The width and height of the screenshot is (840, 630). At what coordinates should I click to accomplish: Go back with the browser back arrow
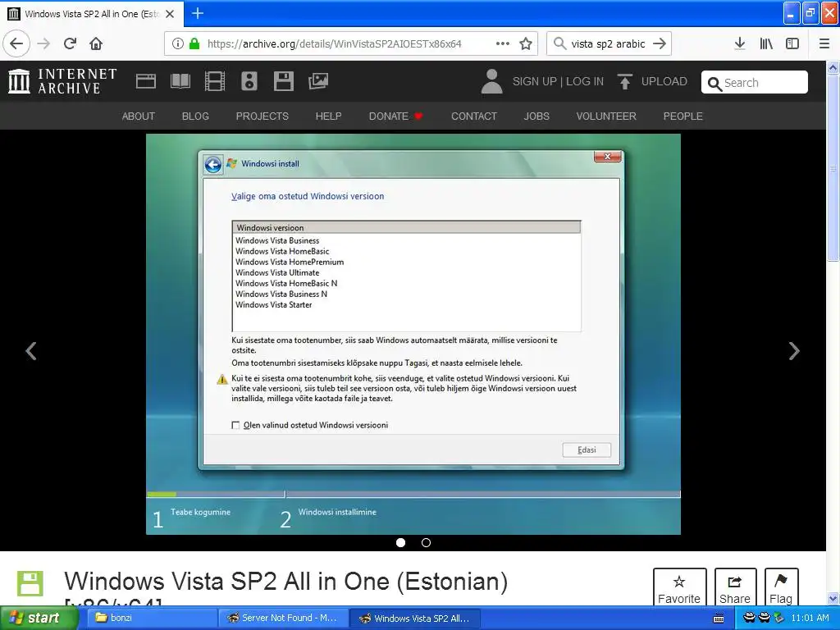16,43
